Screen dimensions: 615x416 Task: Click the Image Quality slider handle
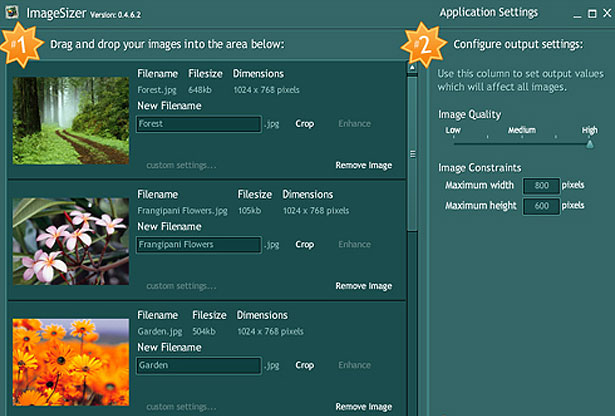[590, 144]
